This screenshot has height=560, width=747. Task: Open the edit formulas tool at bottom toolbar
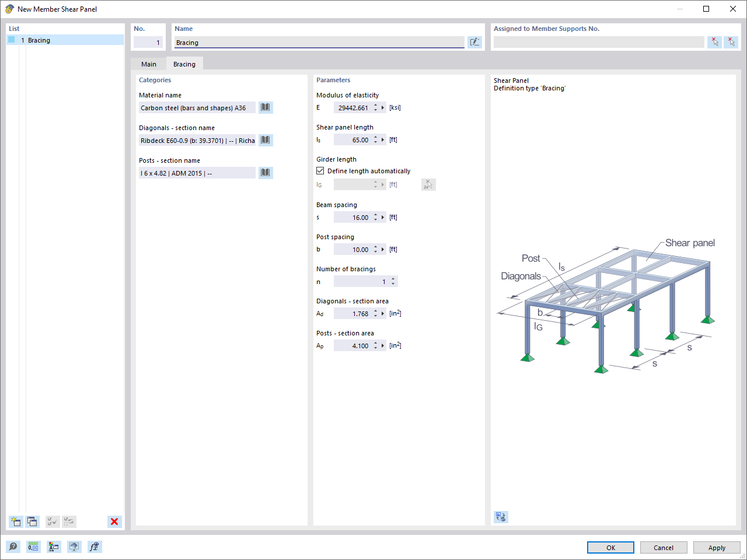tap(94, 547)
